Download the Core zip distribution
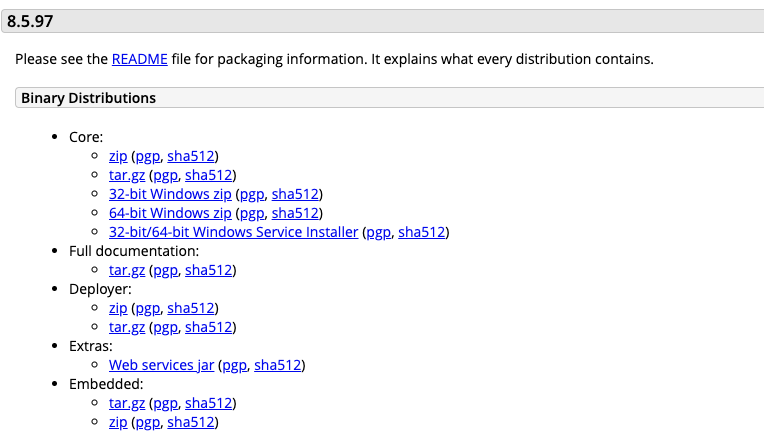The width and height of the screenshot is (764, 445). (118, 156)
